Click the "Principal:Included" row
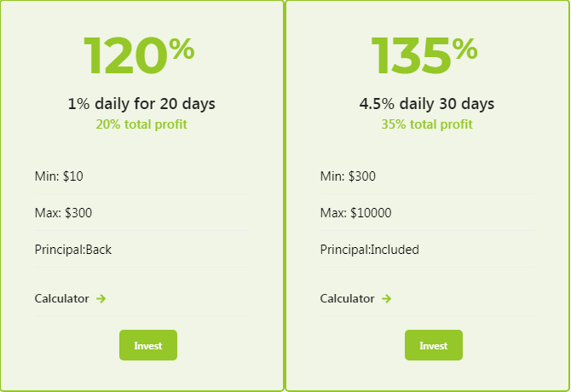 pos(427,250)
